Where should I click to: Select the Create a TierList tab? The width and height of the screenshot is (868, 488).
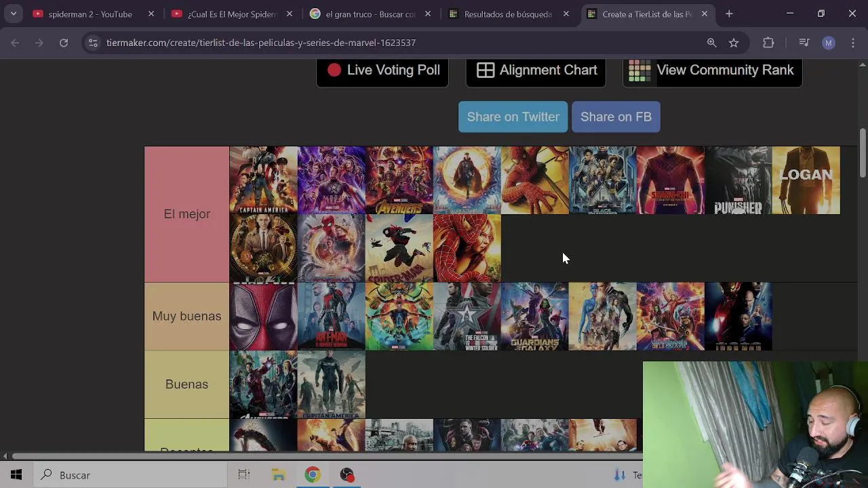pos(647,14)
